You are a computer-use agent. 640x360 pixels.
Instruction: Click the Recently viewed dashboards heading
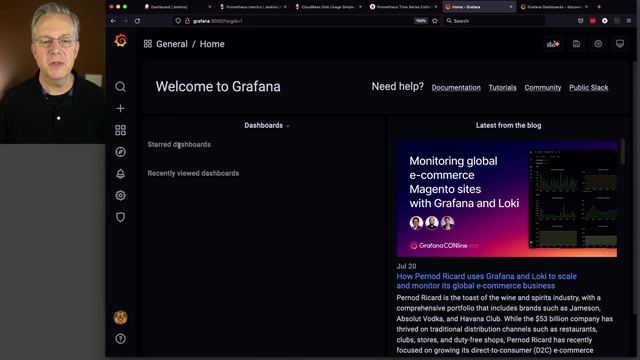(193, 173)
